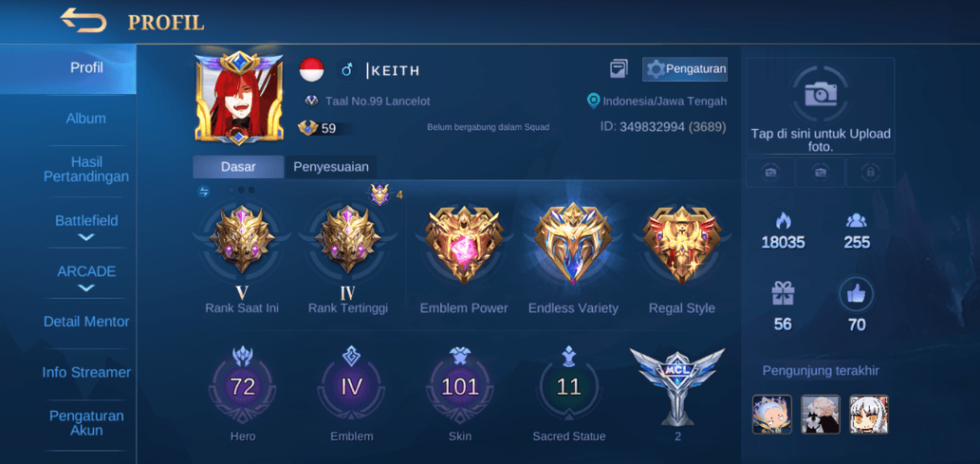Tap the thumbs-up likes icon
The height and width of the screenshot is (464, 980).
[857, 294]
